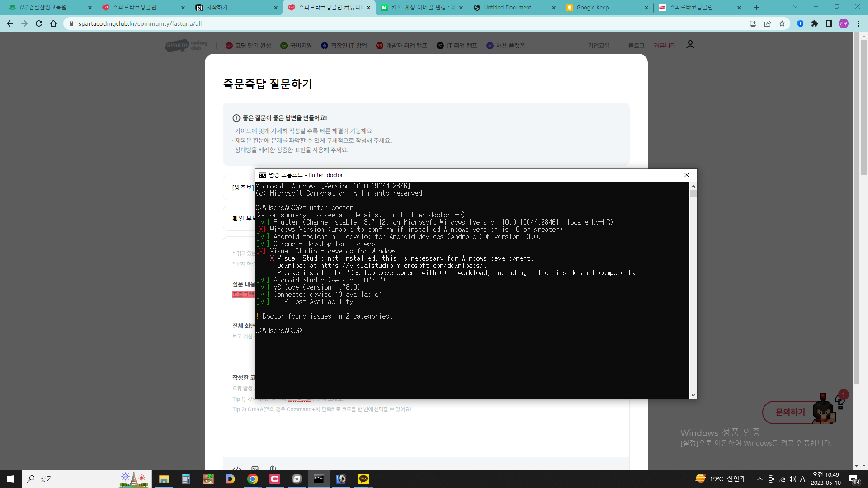Open the Chrome three-dot menu

pos(858,23)
